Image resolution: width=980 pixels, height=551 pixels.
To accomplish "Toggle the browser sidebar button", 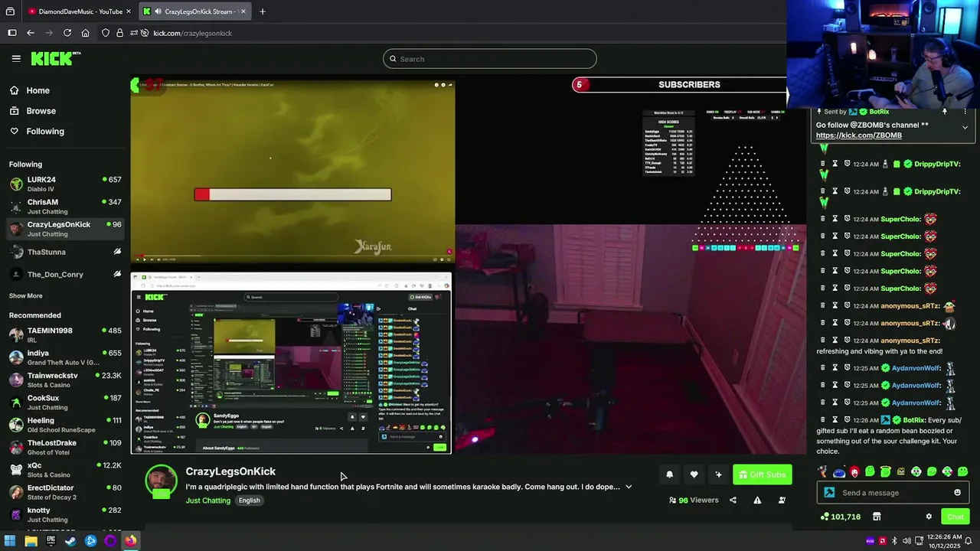I will (12, 33).
